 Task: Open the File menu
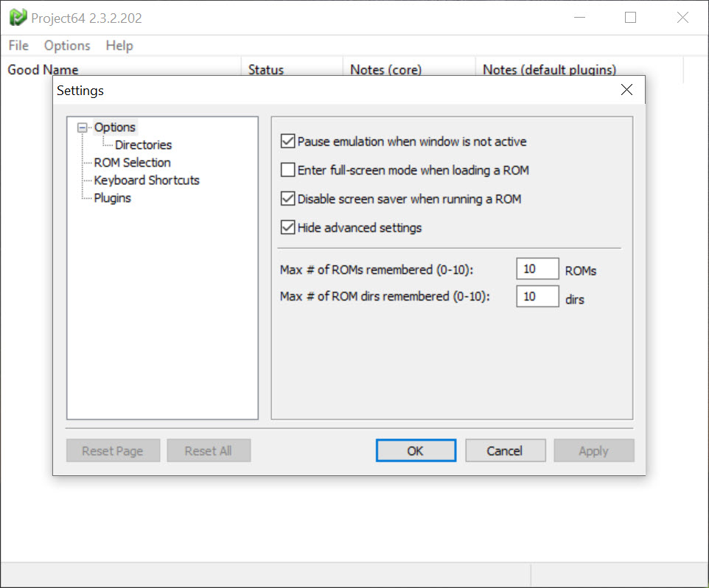[18, 46]
